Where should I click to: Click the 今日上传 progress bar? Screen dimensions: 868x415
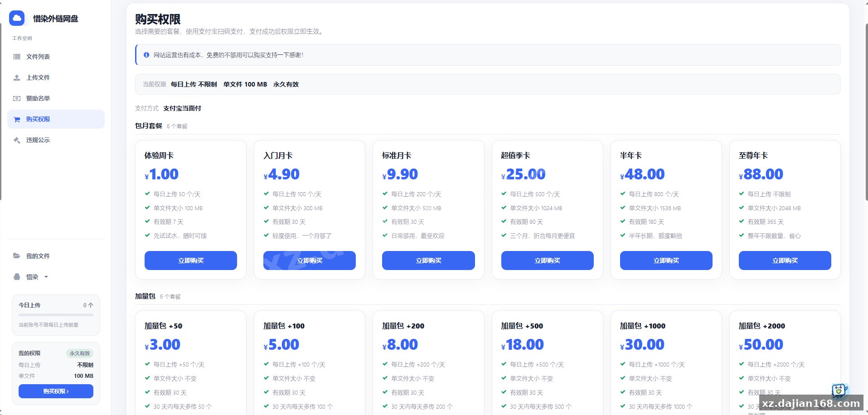tap(56, 314)
